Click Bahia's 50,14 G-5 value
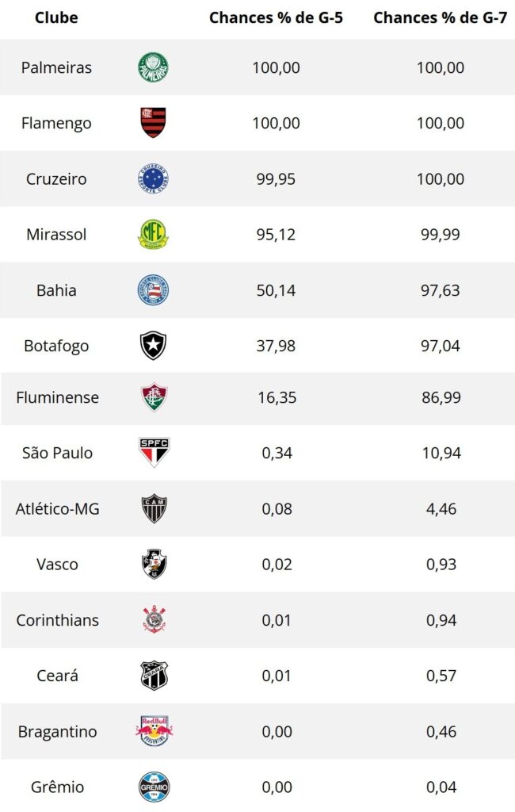515x812 pixels. click(x=276, y=290)
